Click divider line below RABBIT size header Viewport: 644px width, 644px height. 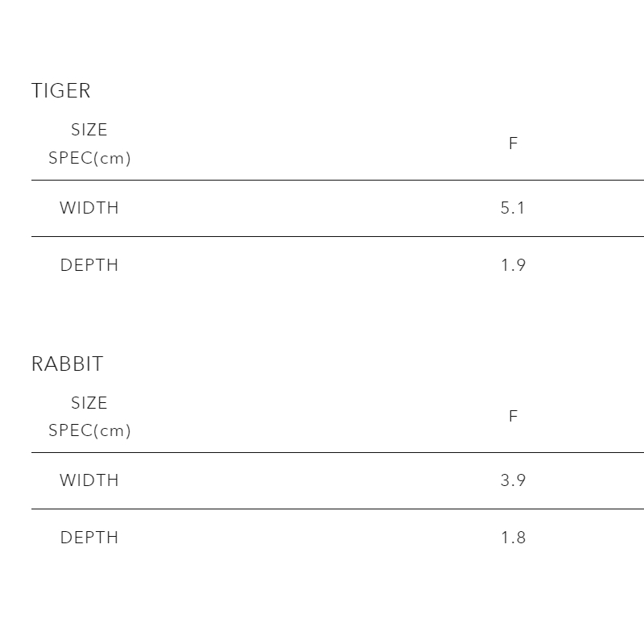pos(337,452)
